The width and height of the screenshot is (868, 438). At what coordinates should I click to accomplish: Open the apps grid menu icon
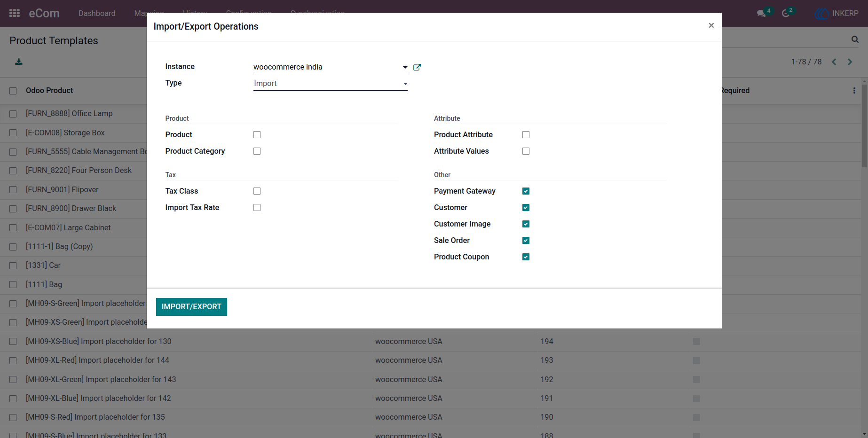[x=15, y=13]
